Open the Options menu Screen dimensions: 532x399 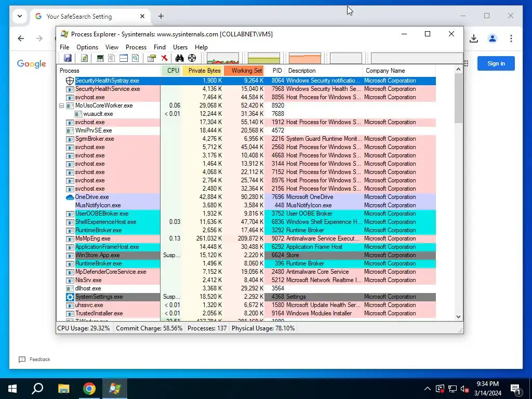[x=87, y=47]
